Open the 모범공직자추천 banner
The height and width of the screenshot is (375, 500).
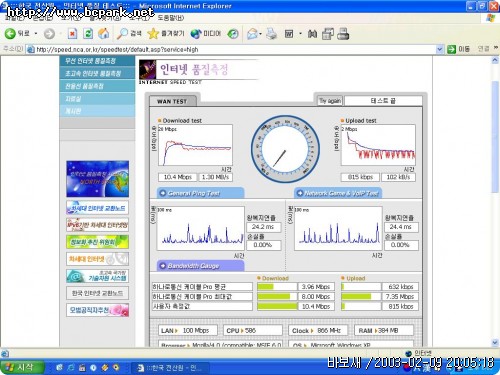point(97,310)
